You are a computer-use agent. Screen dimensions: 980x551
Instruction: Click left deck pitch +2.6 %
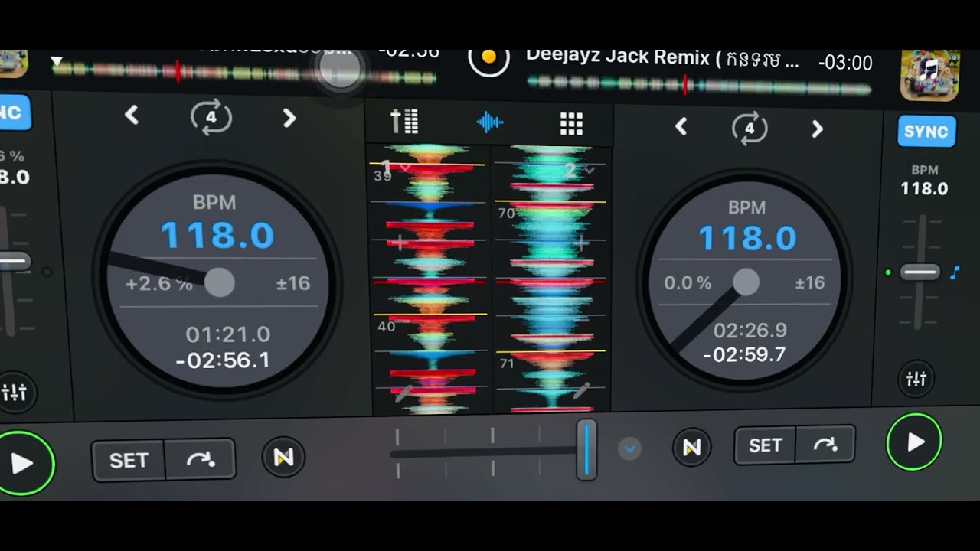coord(159,284)
